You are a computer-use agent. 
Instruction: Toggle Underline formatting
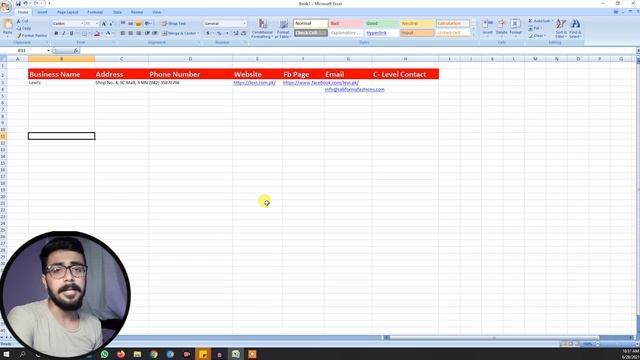[x=71, y=33]
